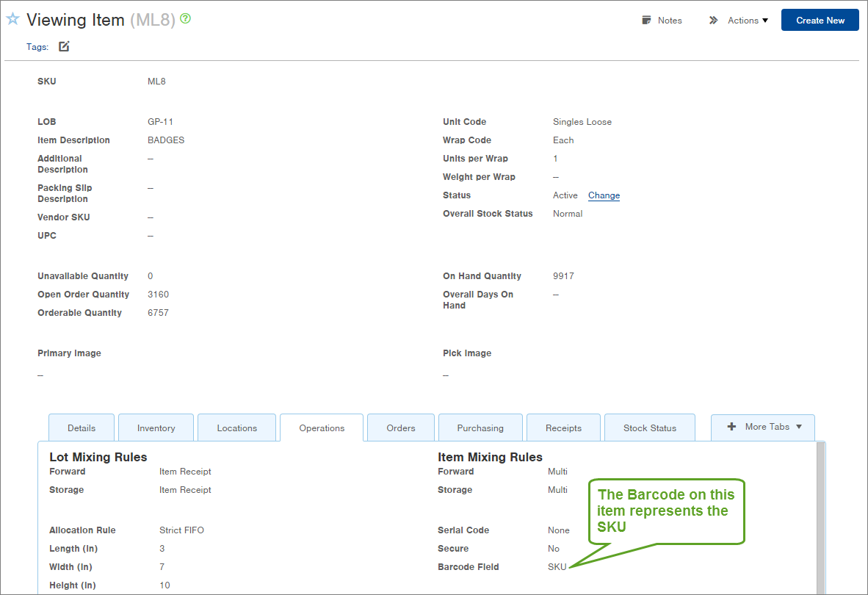Image resolution: width=868 pixels, height=595 pixels.
Task: Click the Viewing Item page title
Action: tap(76, 20)
